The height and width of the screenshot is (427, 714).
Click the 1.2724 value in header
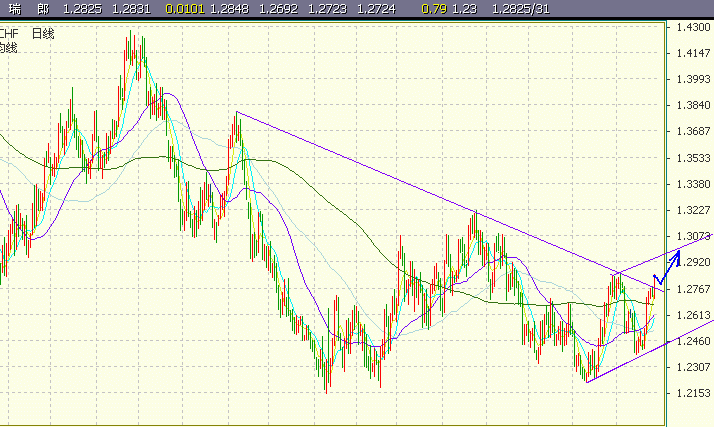click(377, 9)
